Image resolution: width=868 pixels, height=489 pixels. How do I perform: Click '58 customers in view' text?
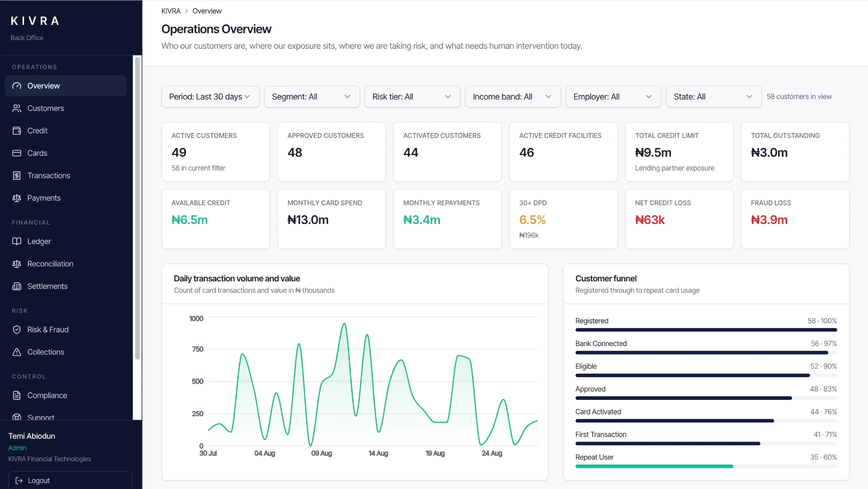(x=799, y=97)
